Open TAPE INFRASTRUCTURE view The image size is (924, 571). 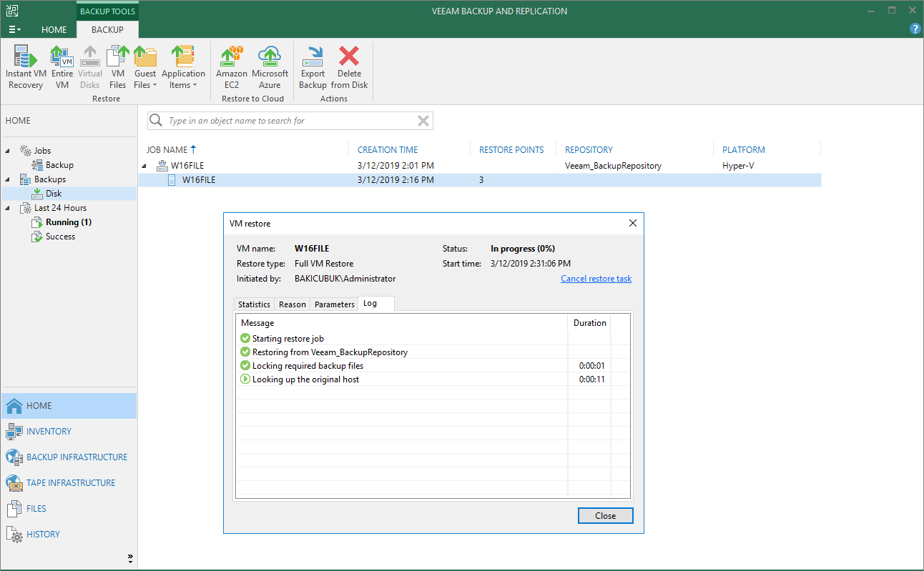[x=69, y=482]
